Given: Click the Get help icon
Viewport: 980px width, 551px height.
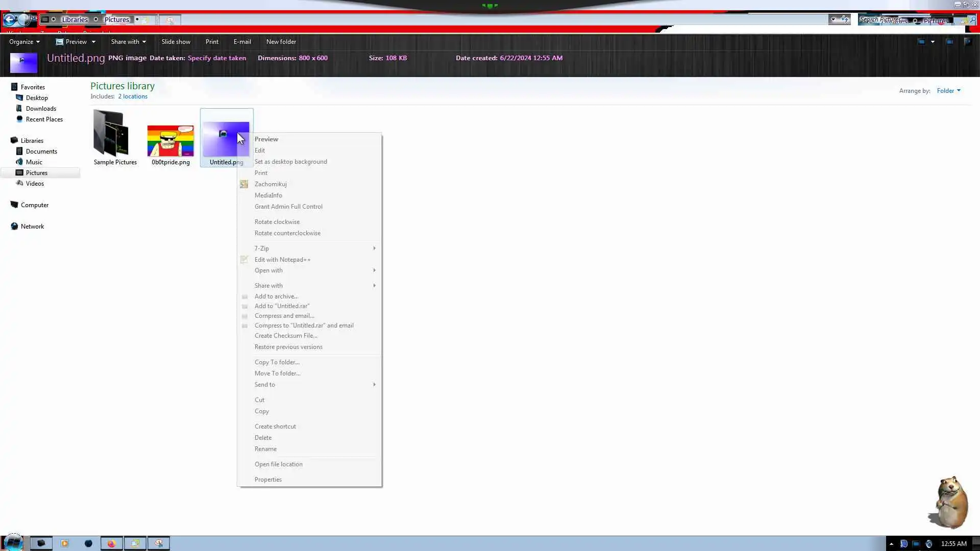Looking at the screenshot, I should click(967, 42).
